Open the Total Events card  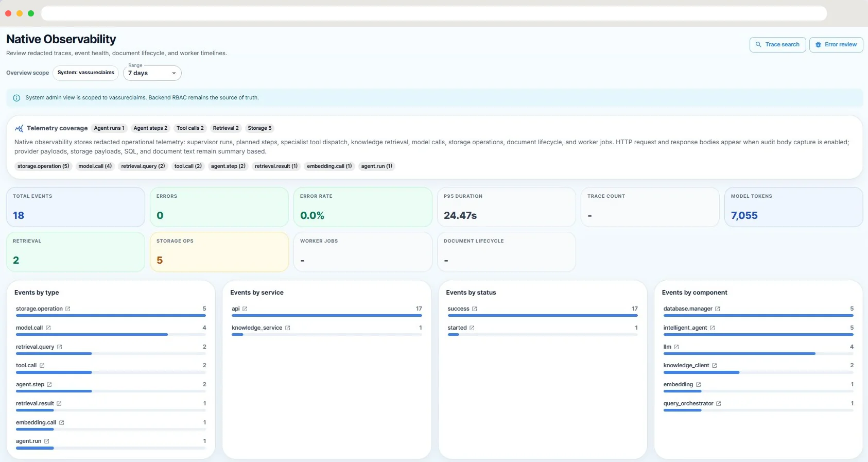pyautogui.click(x=76, y=207)
